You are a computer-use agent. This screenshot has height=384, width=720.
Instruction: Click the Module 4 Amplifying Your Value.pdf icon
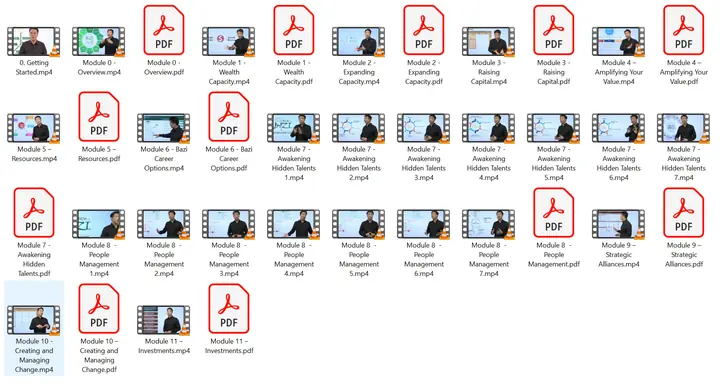click(684, 30)
